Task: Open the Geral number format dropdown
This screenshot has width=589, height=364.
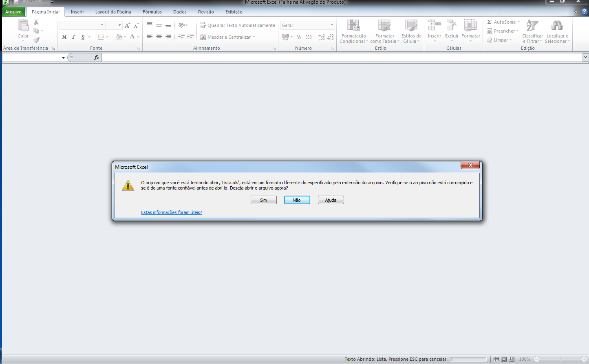Action: 332,25
